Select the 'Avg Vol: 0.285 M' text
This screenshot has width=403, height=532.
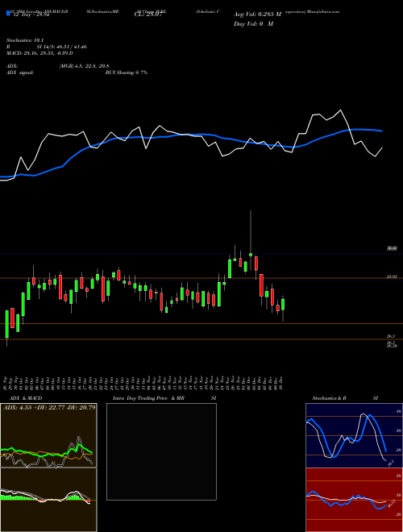257,15
